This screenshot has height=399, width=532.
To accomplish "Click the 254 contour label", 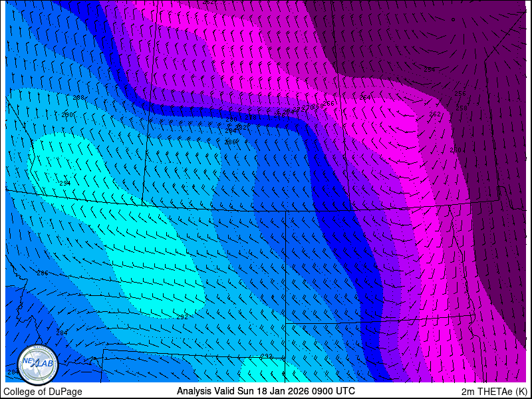I will 429,70.
